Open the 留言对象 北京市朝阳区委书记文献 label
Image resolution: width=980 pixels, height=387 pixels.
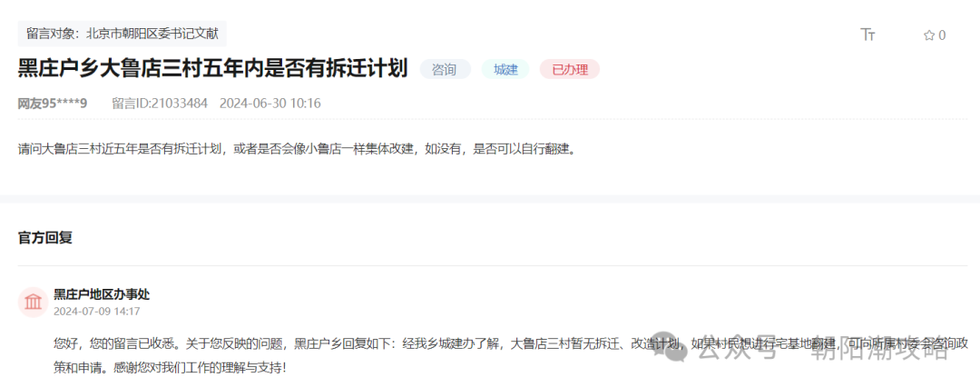pyautogui.click(x=122, y=34)
